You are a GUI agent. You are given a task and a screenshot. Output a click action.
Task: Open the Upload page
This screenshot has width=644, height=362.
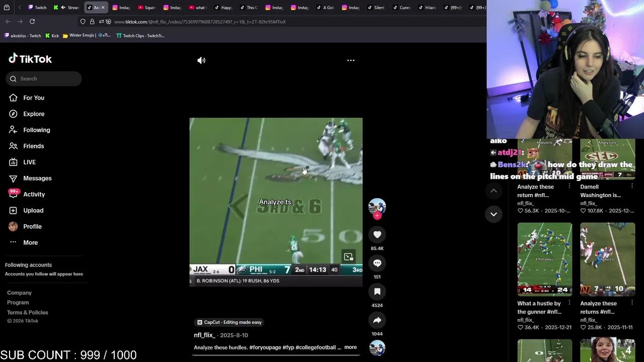[x=33, y=210]
